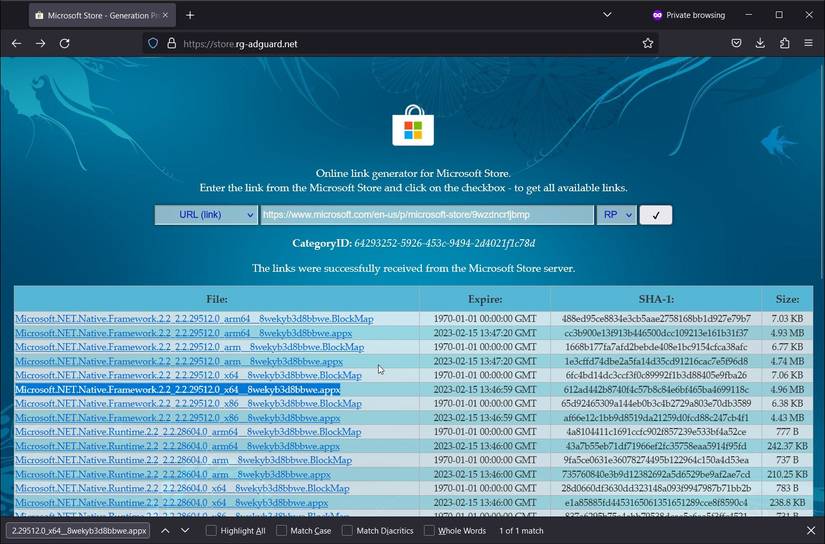This screenshot has width=825, height=544.
Task: Click expire time 2023-02-15 13:46:59 for x64 appx
Action: click(x=485, y=389)
